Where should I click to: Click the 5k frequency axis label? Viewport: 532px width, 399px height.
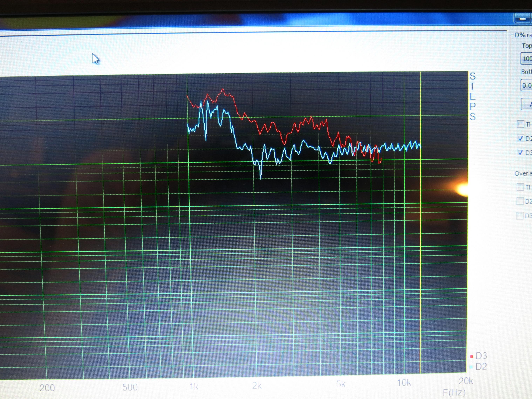coord(341,384)
